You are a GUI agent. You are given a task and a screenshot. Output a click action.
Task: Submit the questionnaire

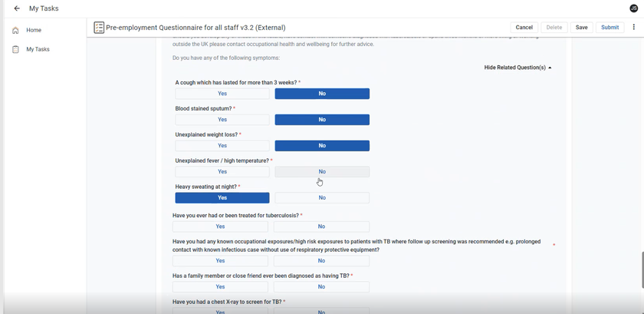click(x=609, y=27)
